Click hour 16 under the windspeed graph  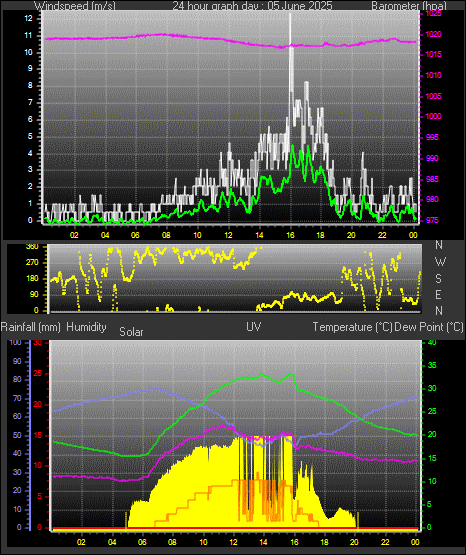coord(290,235)
